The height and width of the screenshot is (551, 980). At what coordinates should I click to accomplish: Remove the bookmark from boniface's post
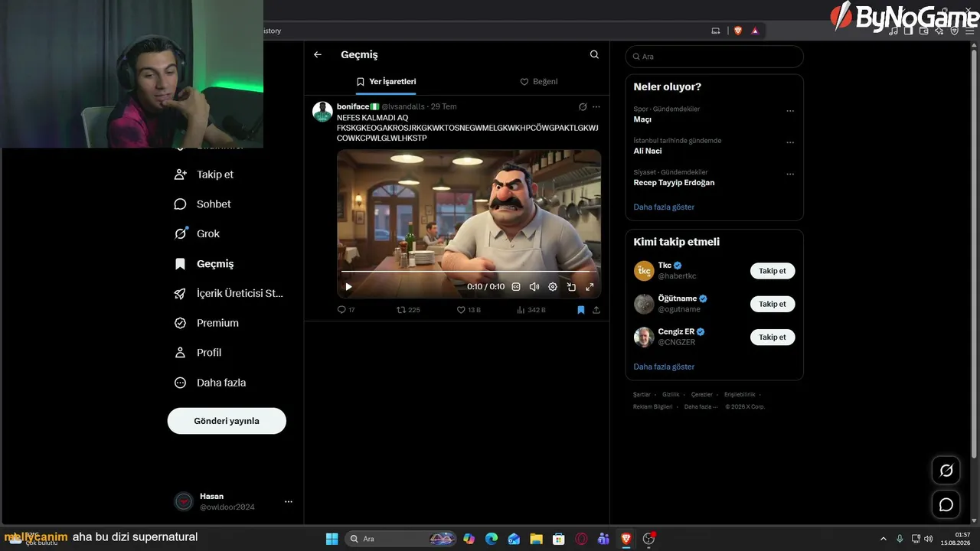point(581,310)
